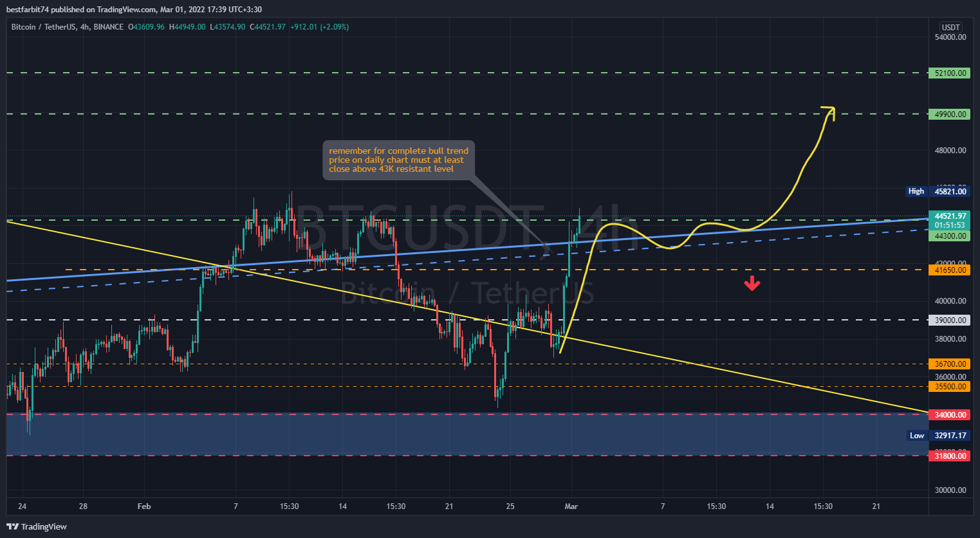Click the blue support zone rectangle

click(467, 435)
